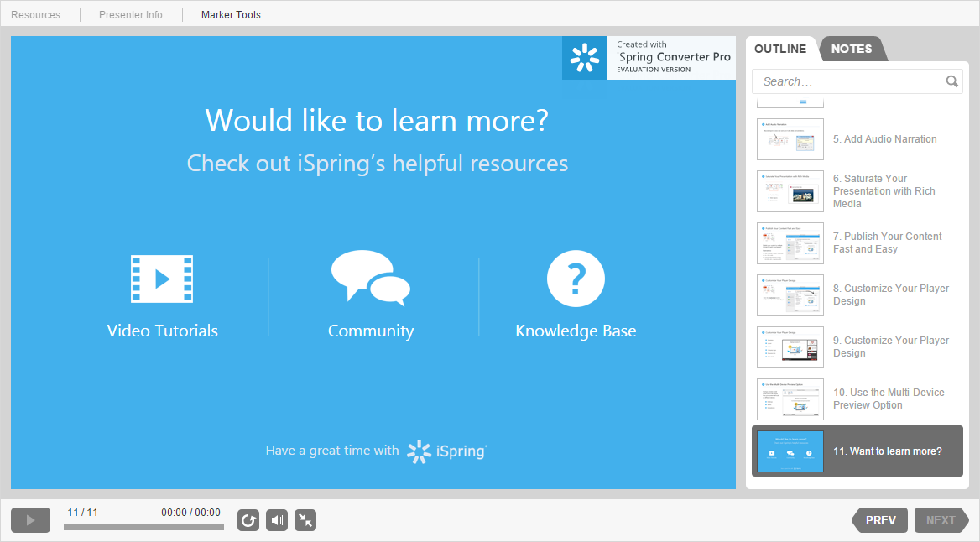Open the Knowledge Base question mark icon
The image size is (980, 542).
pos(576,279)
